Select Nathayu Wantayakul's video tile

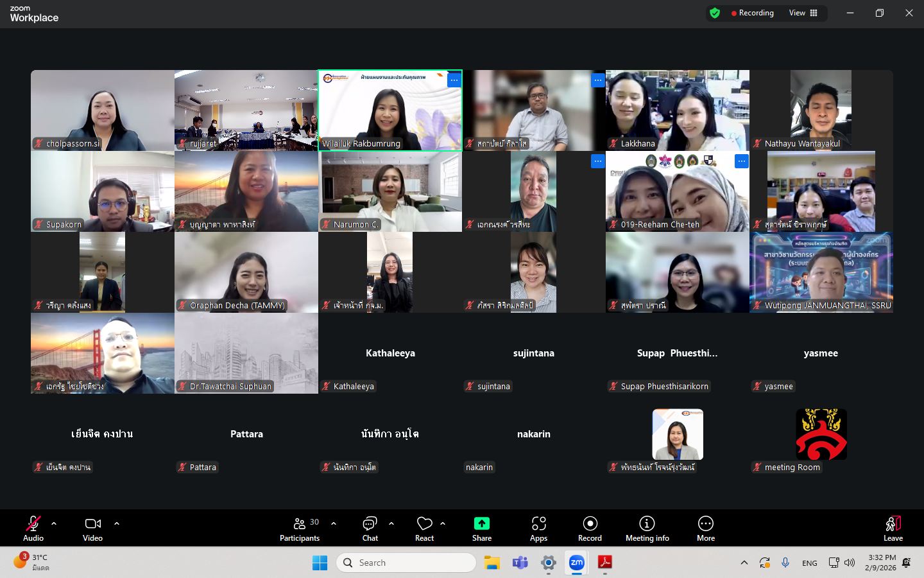point(821,109)
